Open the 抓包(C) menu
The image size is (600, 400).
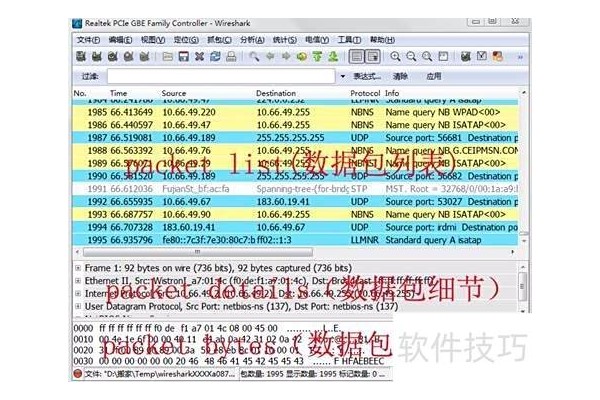tap(219, 40)
